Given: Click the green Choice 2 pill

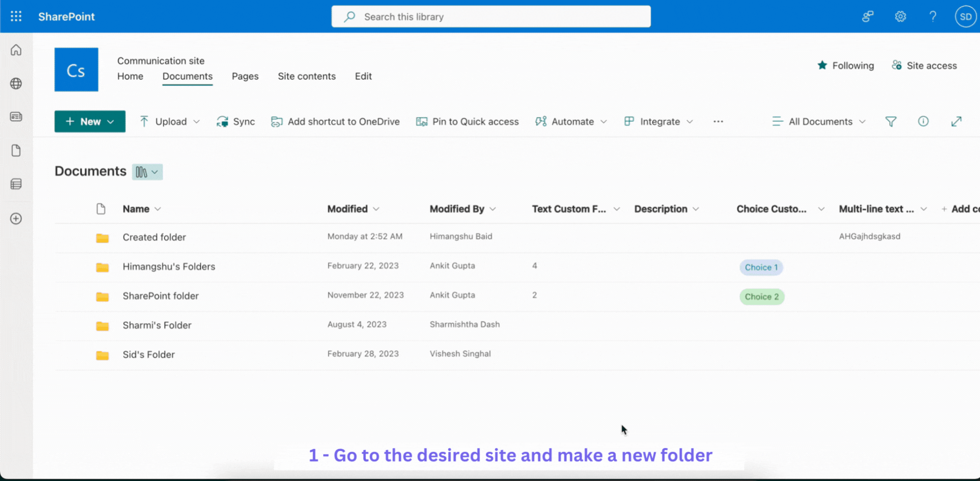Looking at the screenshot, I should click(x=762, y=297).
